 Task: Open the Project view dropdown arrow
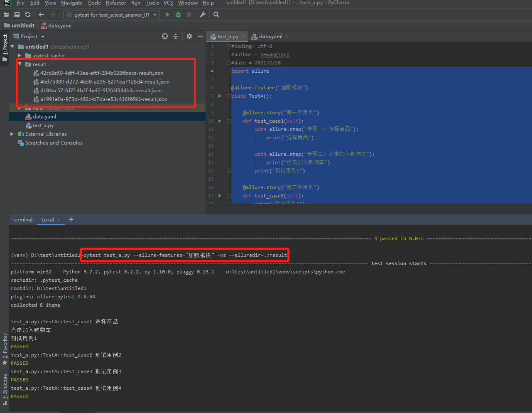tap(43, 37)
